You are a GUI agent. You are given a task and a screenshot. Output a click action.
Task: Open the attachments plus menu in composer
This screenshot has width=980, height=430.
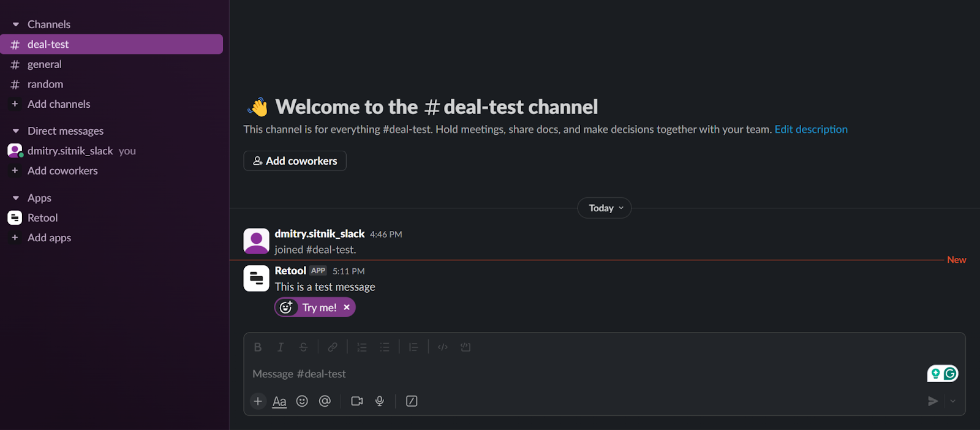tap(258, 401)
